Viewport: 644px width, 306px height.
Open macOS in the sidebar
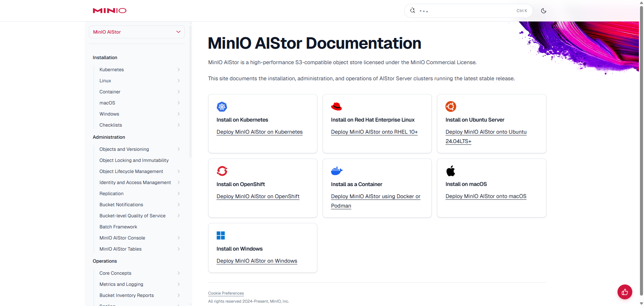(107, 103)
